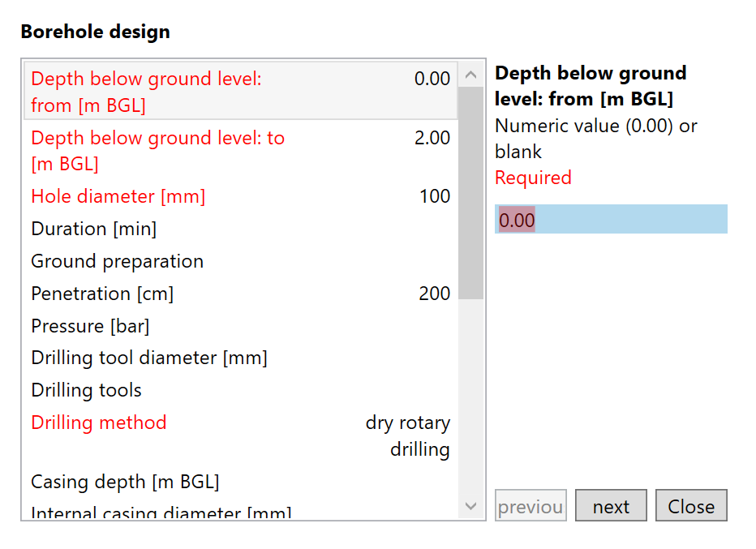Select Internal casing diameter [mm] row
This screenshot has width=756, height=549.
pos(240,513)
